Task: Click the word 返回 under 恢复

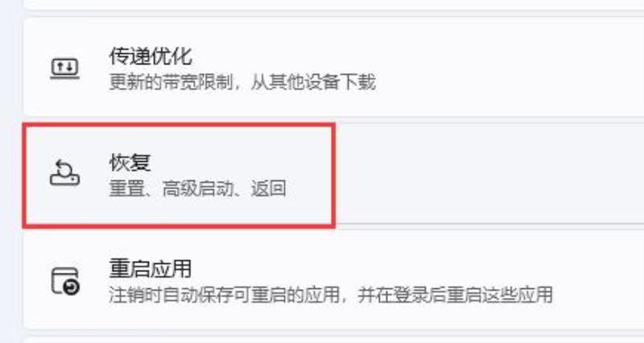Action: tap(269, 188)
